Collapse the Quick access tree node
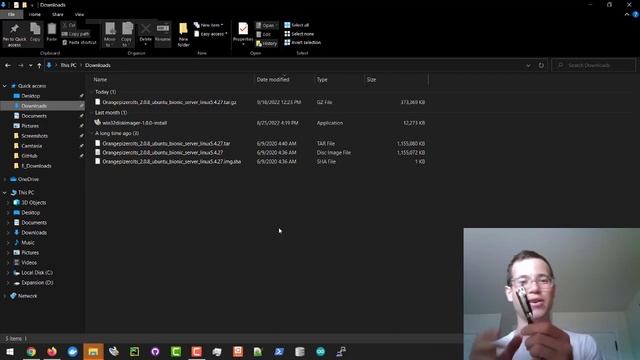The height and width of the screenshot is (360, 640). (5, 86)
